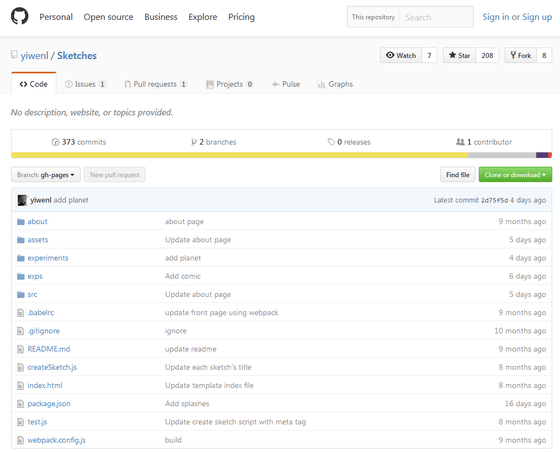Fork the Sketches repository
The height and width of the screenshot is (452, 560).
point(520,55)
